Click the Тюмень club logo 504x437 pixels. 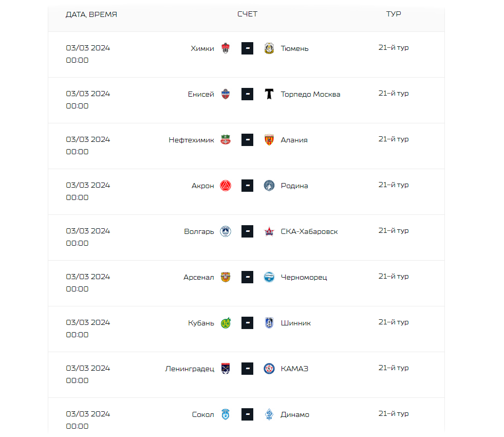point(269,48)
